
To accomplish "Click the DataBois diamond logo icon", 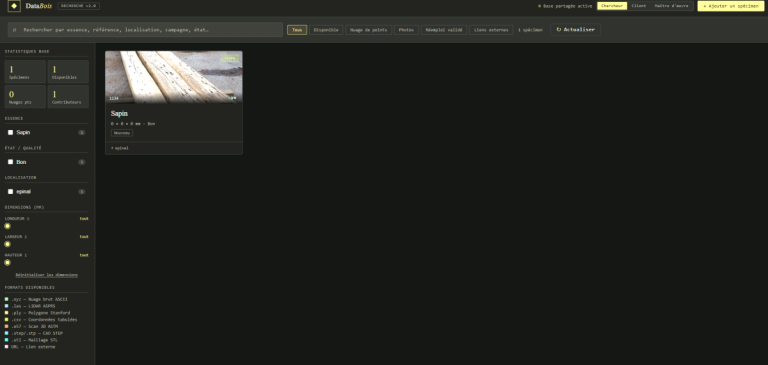I will (14, 6).
